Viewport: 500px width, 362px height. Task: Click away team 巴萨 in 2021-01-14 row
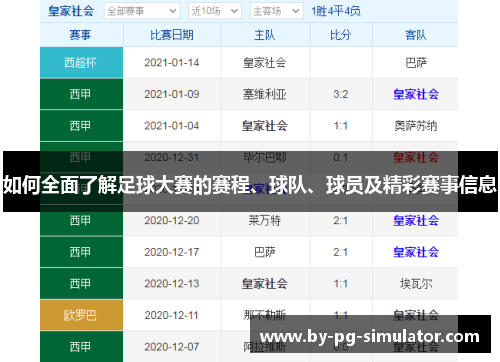(x=416, y=62)
